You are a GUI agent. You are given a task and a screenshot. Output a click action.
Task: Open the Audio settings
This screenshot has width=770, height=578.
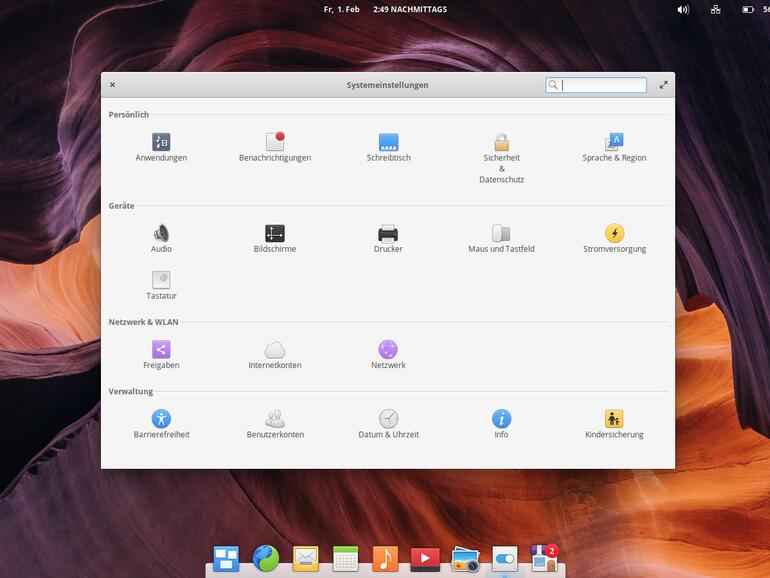[161, 238]
